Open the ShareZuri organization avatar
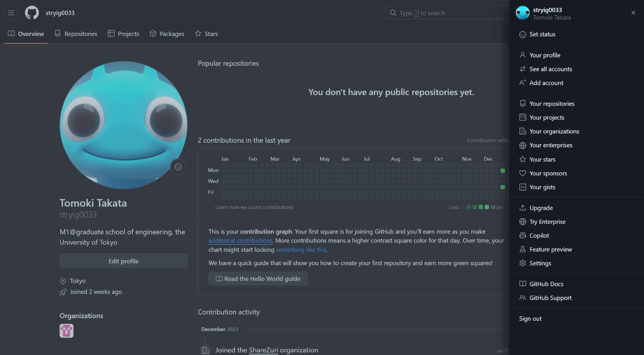Screen dimensions: 644x355 (67, 331)
